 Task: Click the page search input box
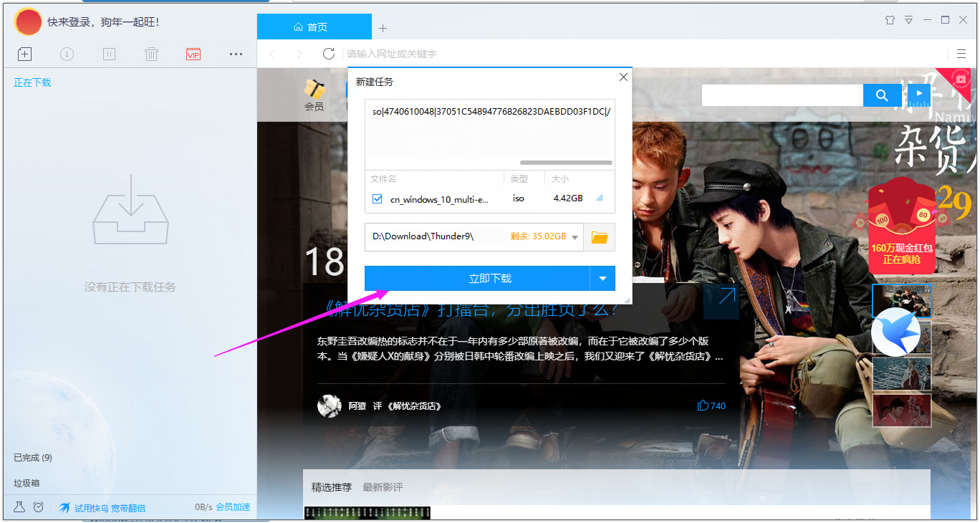[x=782, y=95]
